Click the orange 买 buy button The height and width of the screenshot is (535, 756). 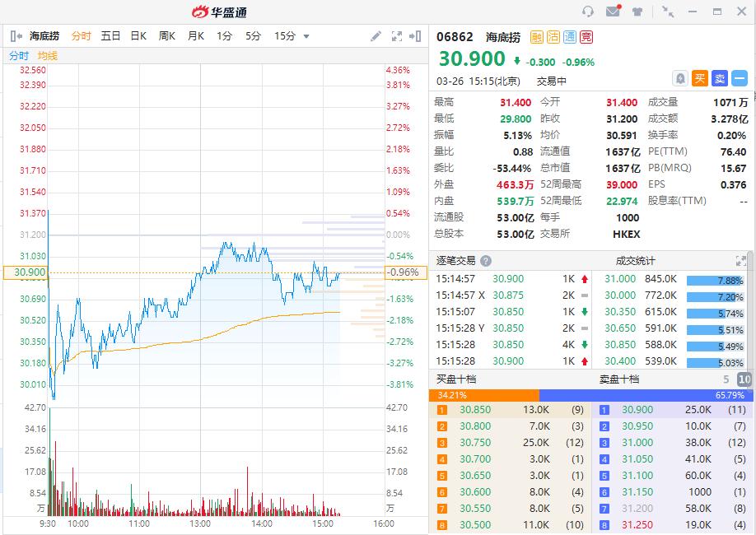pyautogui.click(x=700, y=78)
